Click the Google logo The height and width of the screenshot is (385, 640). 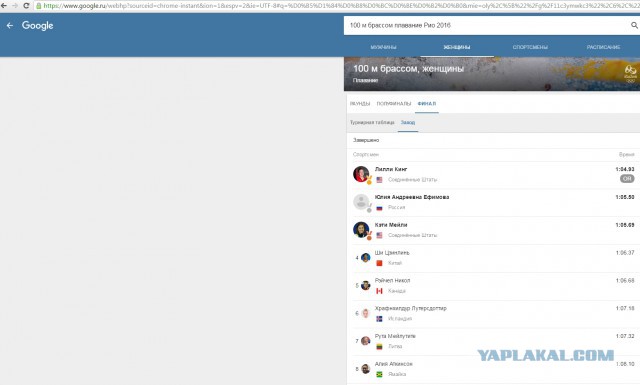pyautogui.click(x=38, y=25)
